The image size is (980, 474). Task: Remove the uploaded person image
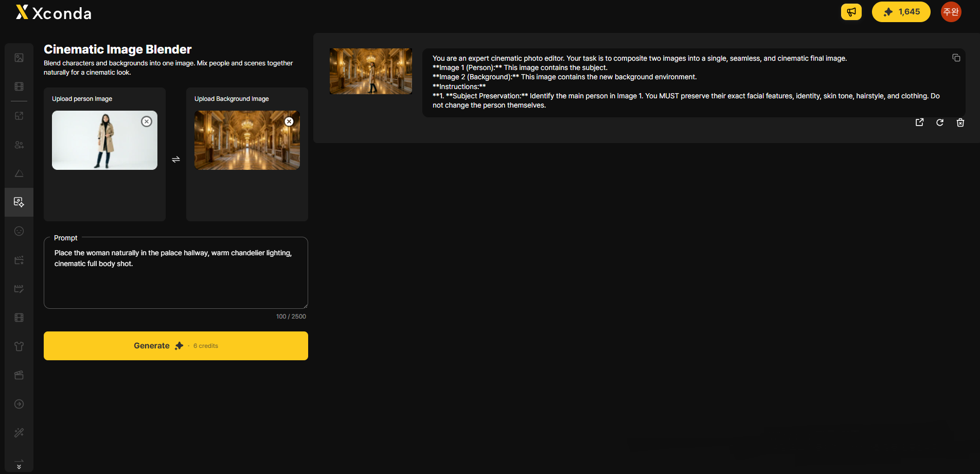point(147,121)
